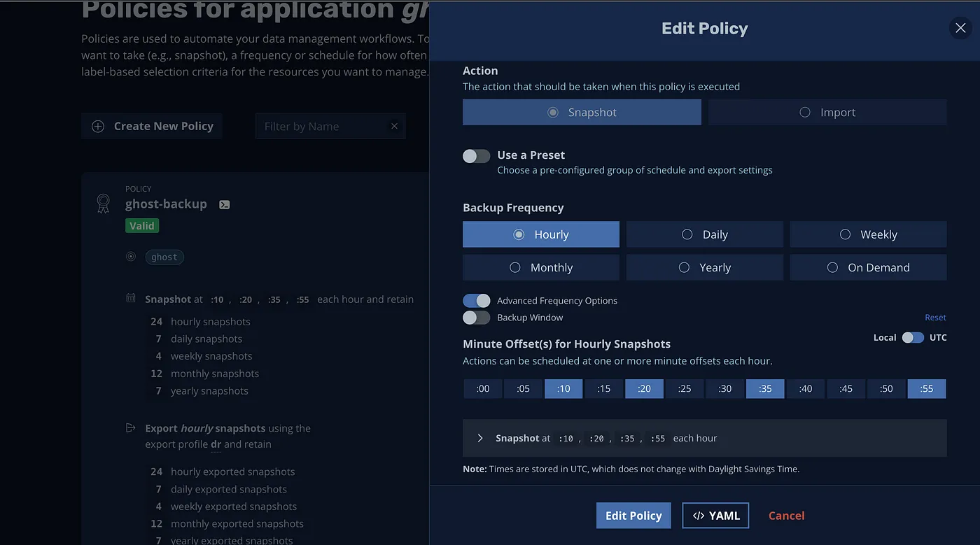980x545 pixels.
Task: Click the policy ribbon badge icon
Action: [103, 204]
